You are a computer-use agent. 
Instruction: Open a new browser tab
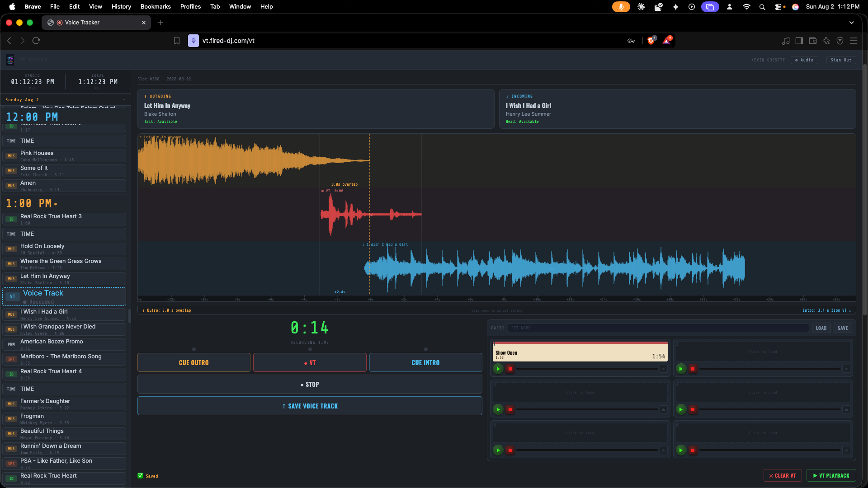[x=160, y=23]
